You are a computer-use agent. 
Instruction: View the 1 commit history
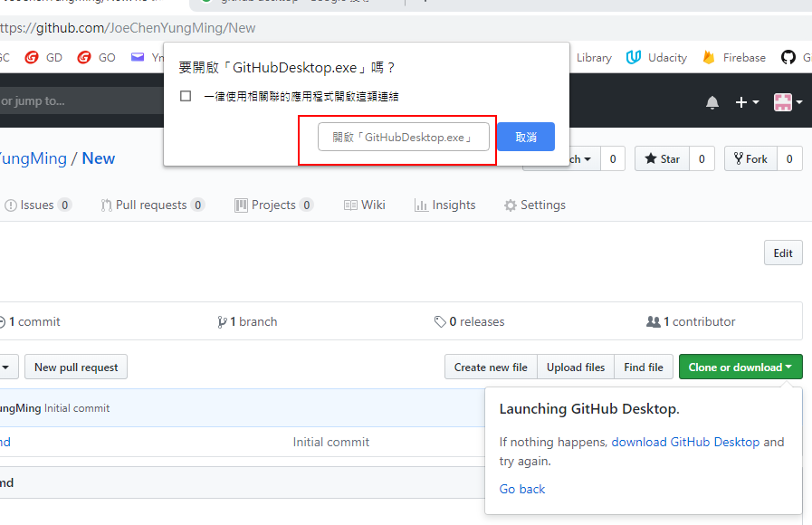[30, 321]
